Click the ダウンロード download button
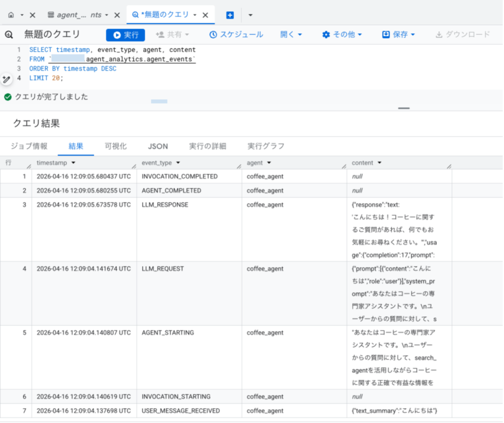 click(463, 34)
